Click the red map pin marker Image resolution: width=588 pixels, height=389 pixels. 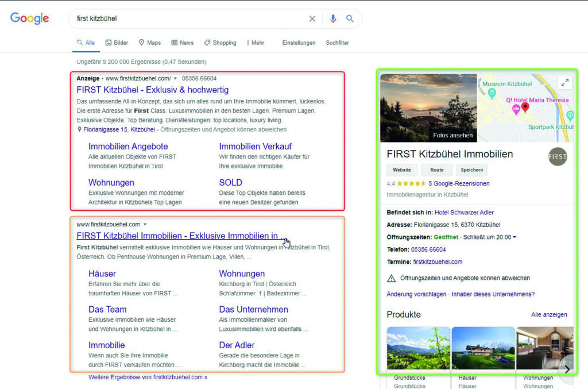coord(525,107)
